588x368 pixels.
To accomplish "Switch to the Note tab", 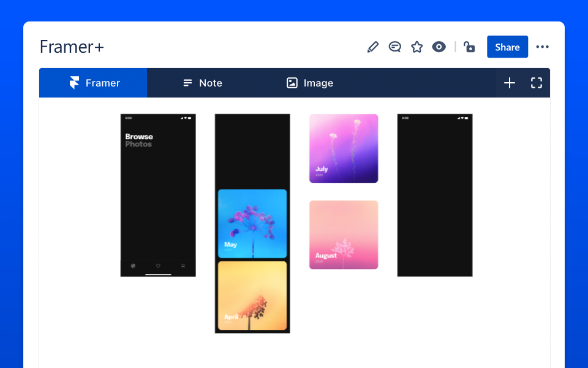I will (x=203, y=83).
